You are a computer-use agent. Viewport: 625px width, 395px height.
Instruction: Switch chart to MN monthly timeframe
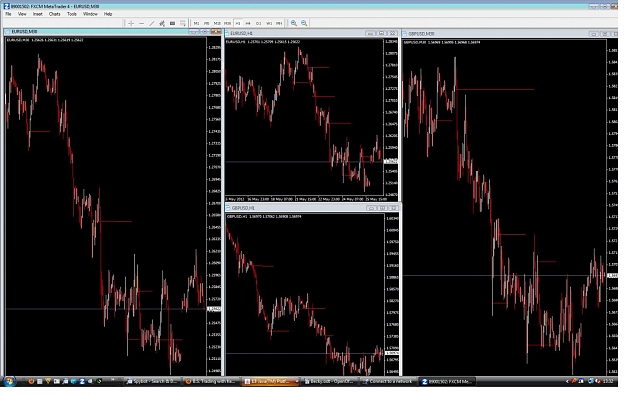point(279,23)
